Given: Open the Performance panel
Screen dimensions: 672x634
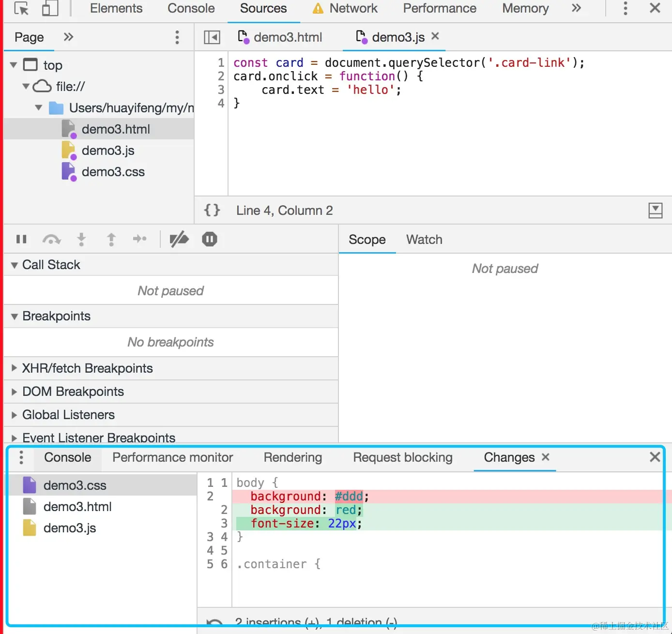Looking at the screenshot, I should 440,8.
